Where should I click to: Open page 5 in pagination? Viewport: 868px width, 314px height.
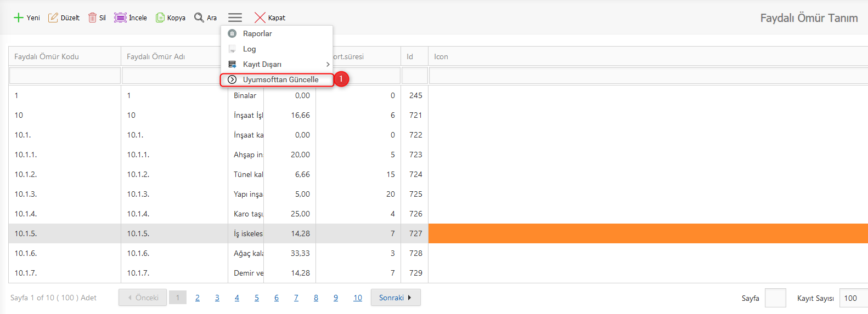pos(257,298)
